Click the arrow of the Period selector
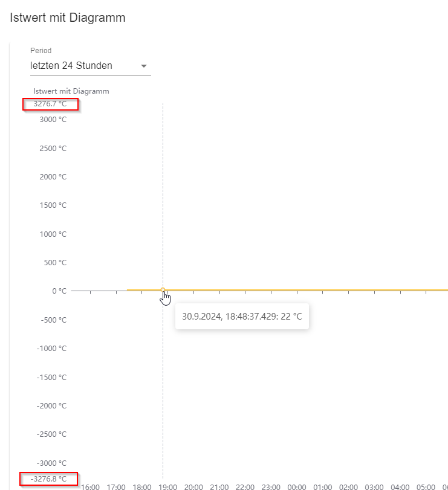 [x=144, y=66]
